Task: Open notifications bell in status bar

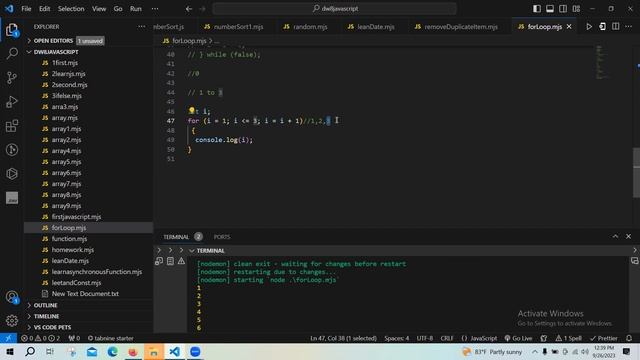Action: click(629, 338)
